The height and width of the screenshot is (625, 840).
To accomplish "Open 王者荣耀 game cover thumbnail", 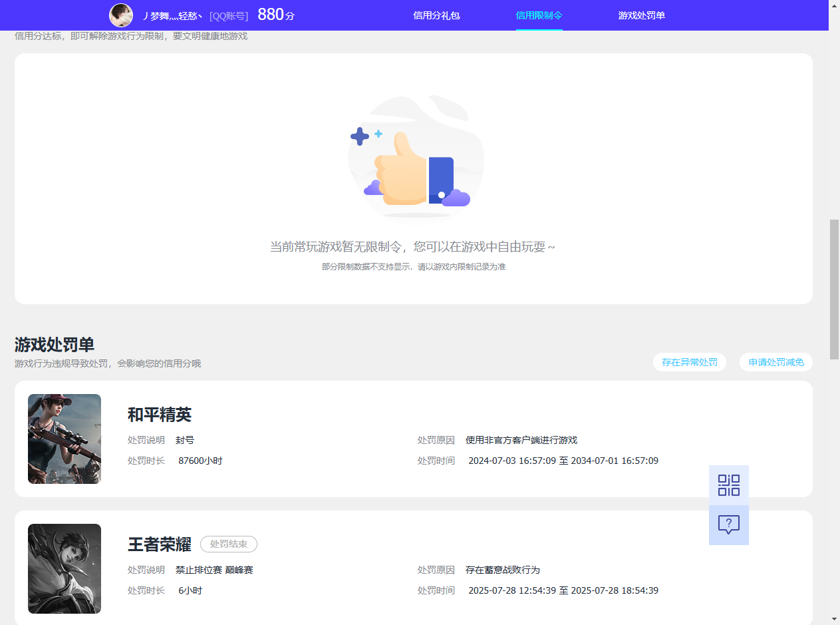I will (65, 568).
